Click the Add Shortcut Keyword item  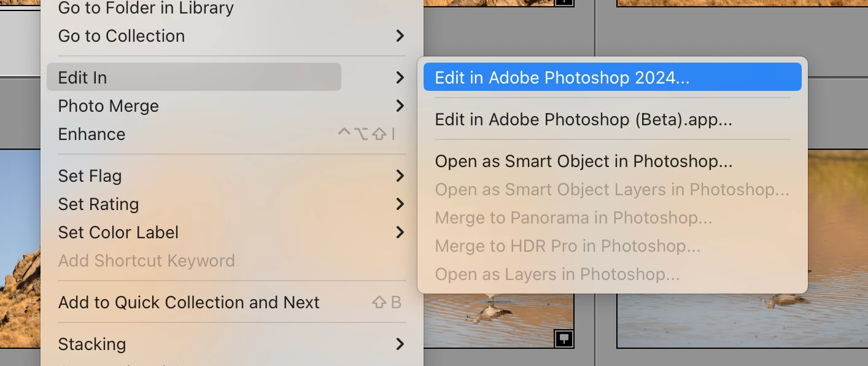[x=146, y=261]
